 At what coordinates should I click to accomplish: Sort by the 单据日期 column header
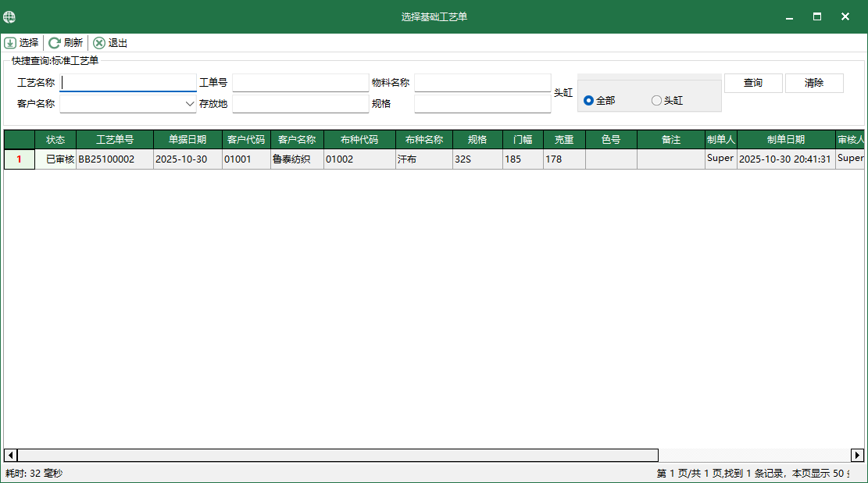click(x=188, y=140)
